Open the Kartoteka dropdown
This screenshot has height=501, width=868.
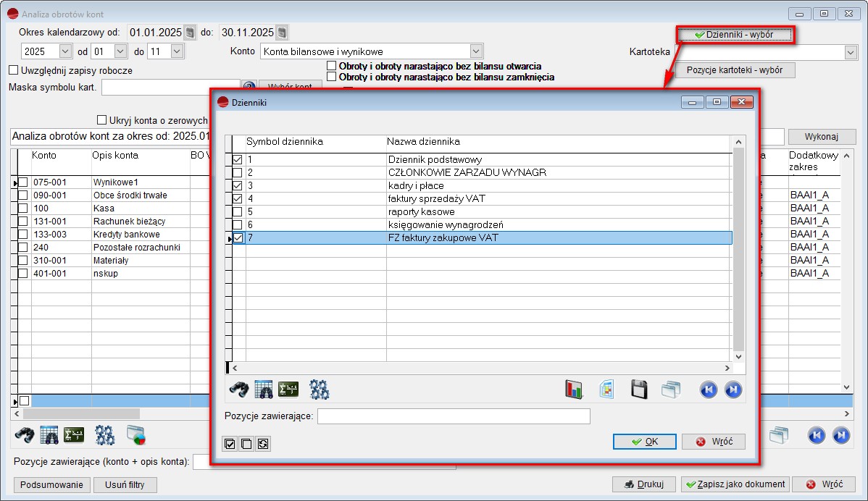(x=850, y=52)
